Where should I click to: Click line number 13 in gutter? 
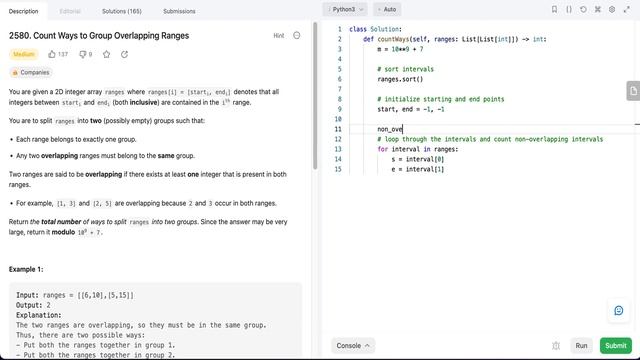point(338,149)
